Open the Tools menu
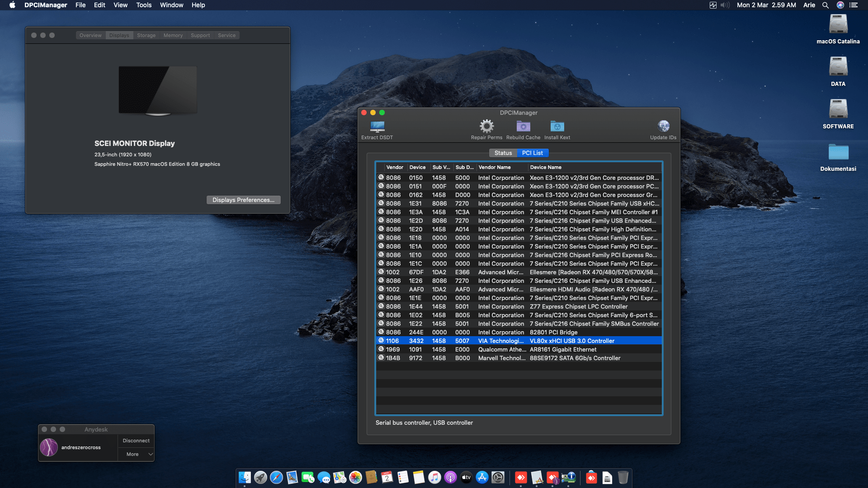 click(x=143, y=5)
